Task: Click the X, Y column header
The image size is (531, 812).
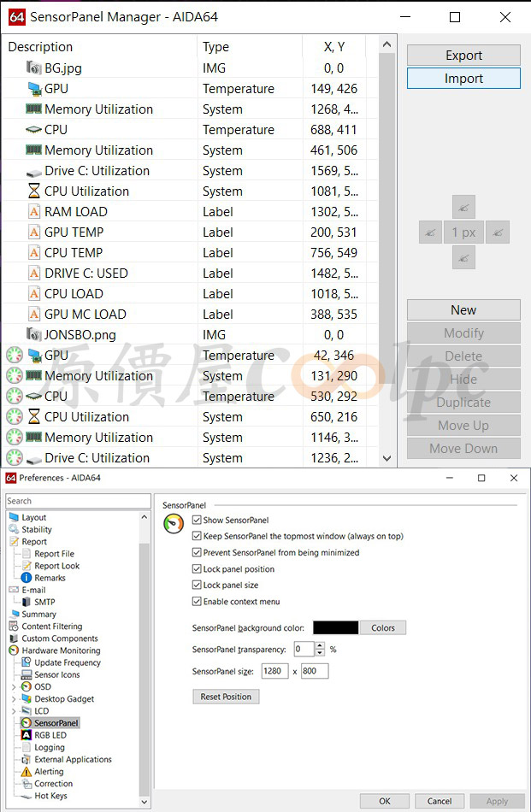Action: tap(334, 47)
